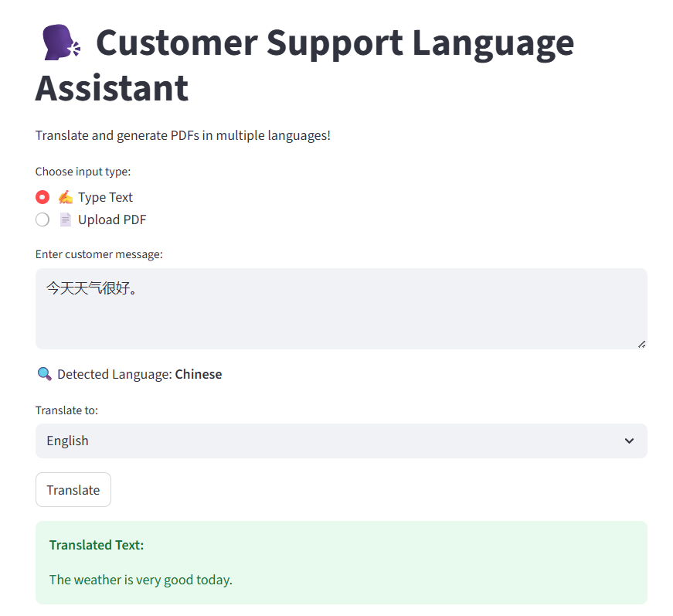Expand the Translate to chevron arrow
Viewport: 673px width, 616px height.
point(629,441)
